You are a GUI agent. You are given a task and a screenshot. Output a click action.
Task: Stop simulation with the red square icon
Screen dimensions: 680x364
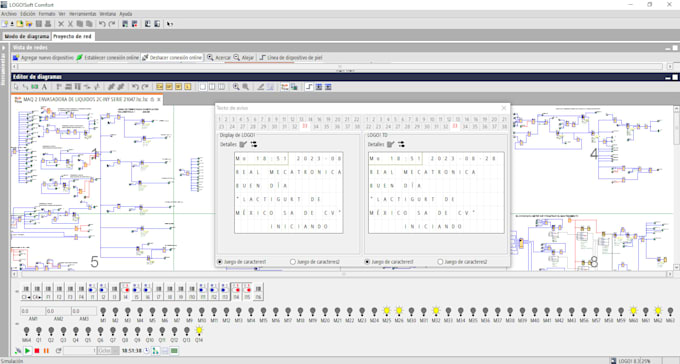coord(37,351)
